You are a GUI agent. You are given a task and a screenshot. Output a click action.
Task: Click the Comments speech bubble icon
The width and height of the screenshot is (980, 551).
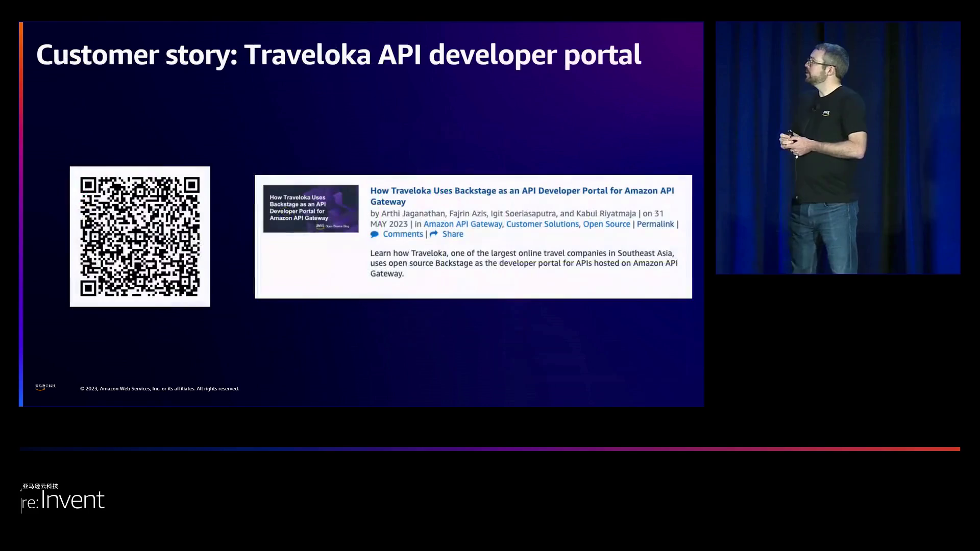(375, 234)
